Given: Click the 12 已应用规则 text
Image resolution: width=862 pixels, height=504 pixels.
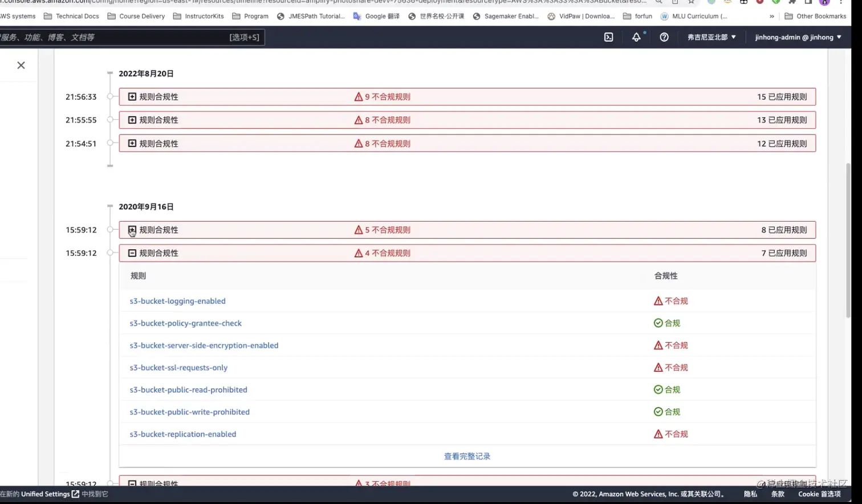Looking at the screenshot, I should click(782, 144).
